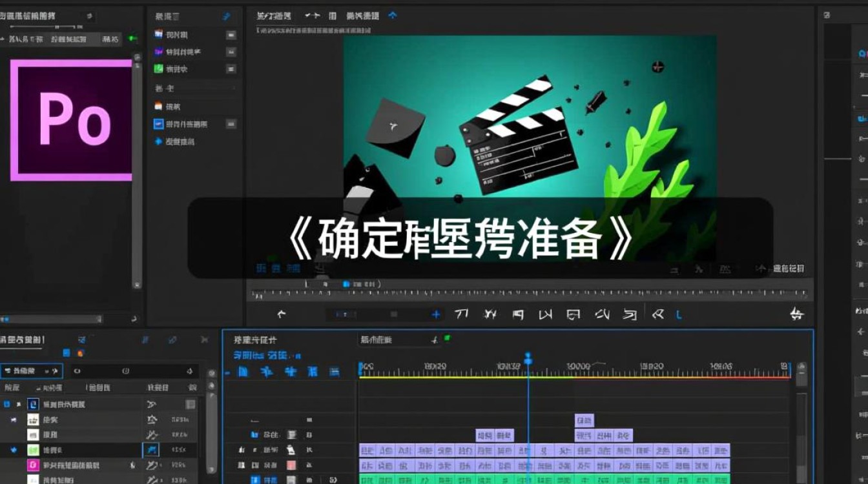The width and height of the screenshot is (868, 484).
Task: Click the first blue tool icon in the timeline panel
Action: pyautogui.click(x=243, y=371)
